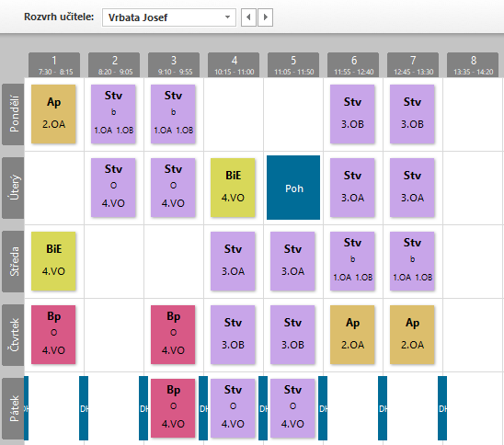This screenshot has width=504, height=445.
Task: Select the Pondělí day row header
Action: pos(13,114)
